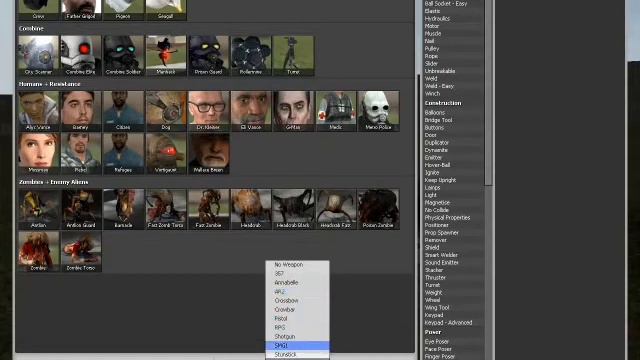Spawn the Vortigaunt NPC
The height and width of the screenshot is (360, 640).
click(166, 153)
